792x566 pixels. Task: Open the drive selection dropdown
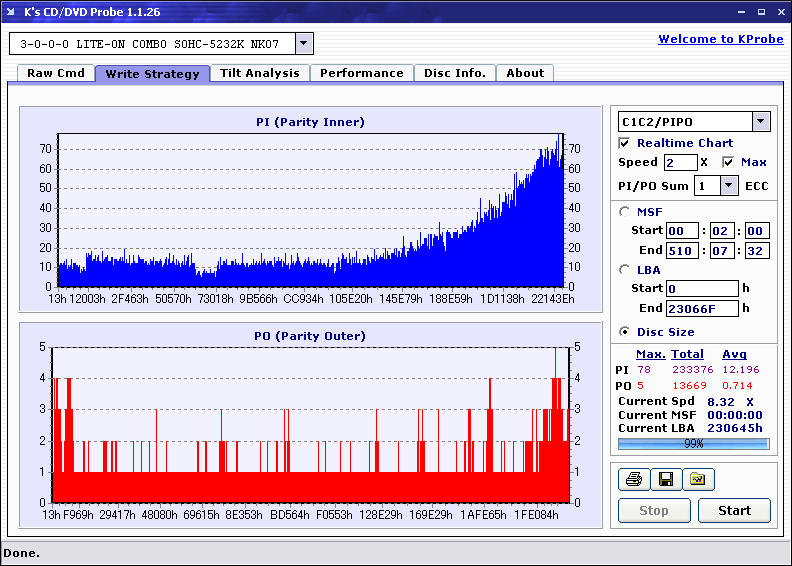304,43
